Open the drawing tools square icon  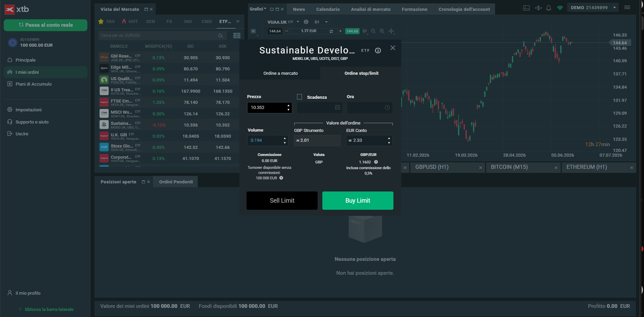[253, 31]
